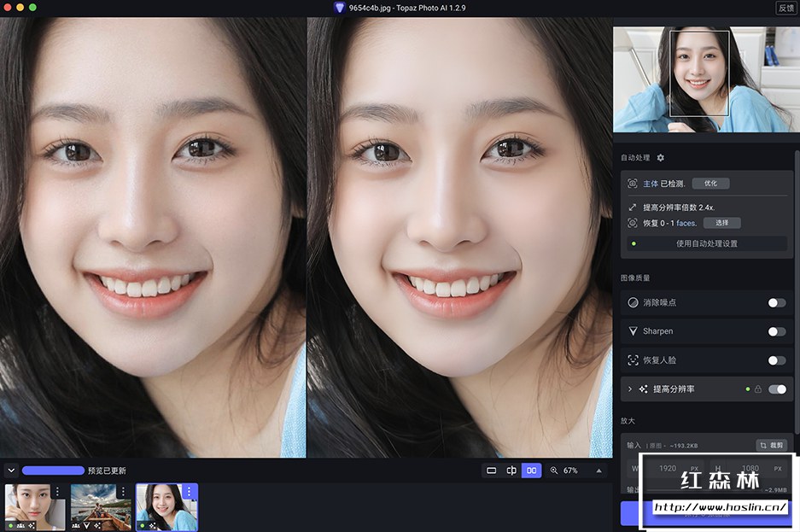
Task: Click the 裁剪 crop button
Action: point(772,445)
